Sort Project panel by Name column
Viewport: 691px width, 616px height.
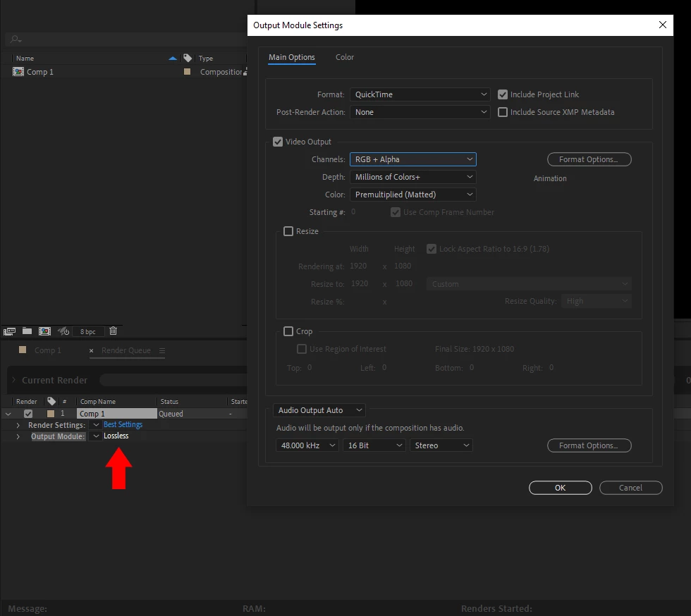[25, 58]
